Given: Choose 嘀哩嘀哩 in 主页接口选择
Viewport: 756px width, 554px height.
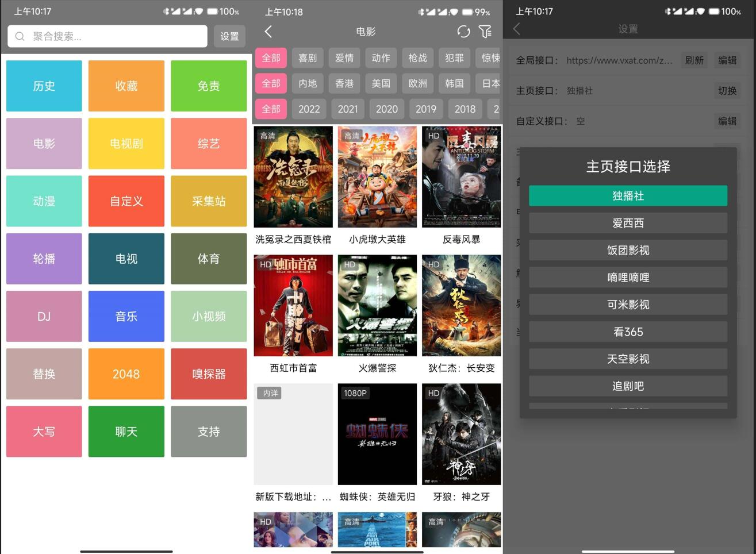Looking at the screenshot, I should click(628, 278).
